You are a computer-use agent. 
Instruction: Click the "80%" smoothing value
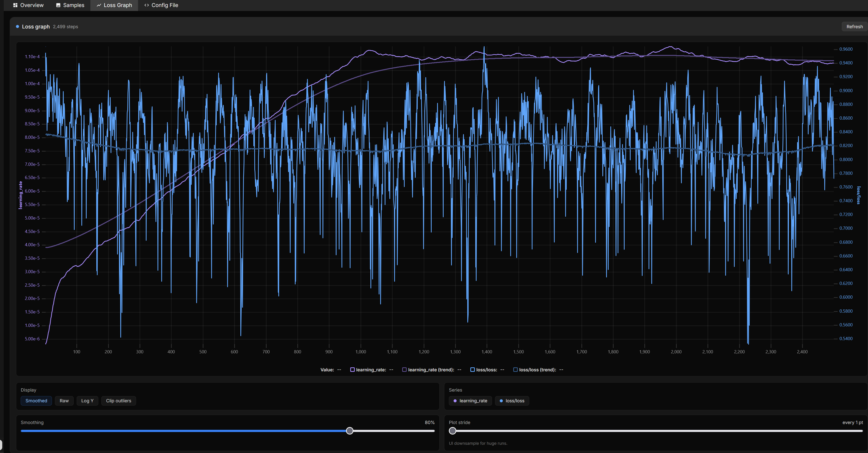[430, 422]
